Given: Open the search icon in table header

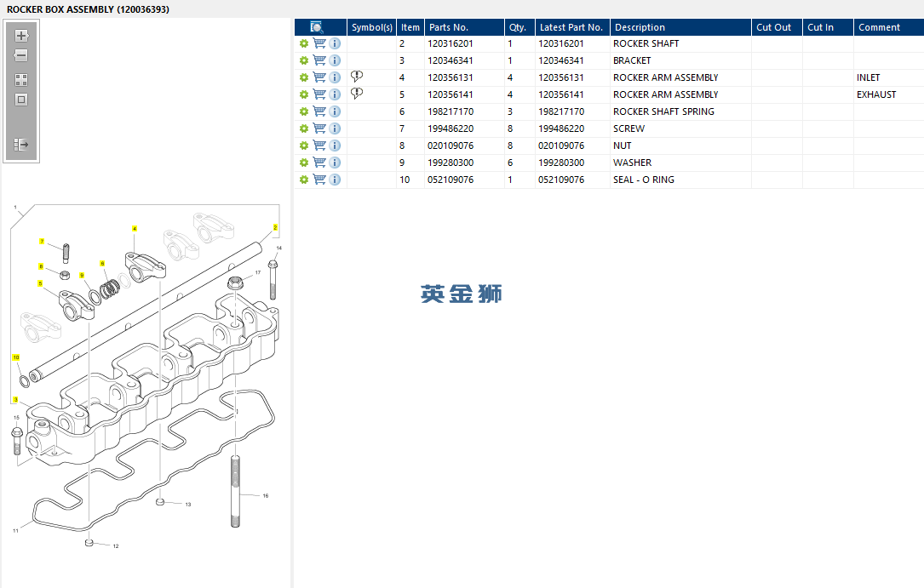Looking at the screenshot, I should tap(317, 27).
